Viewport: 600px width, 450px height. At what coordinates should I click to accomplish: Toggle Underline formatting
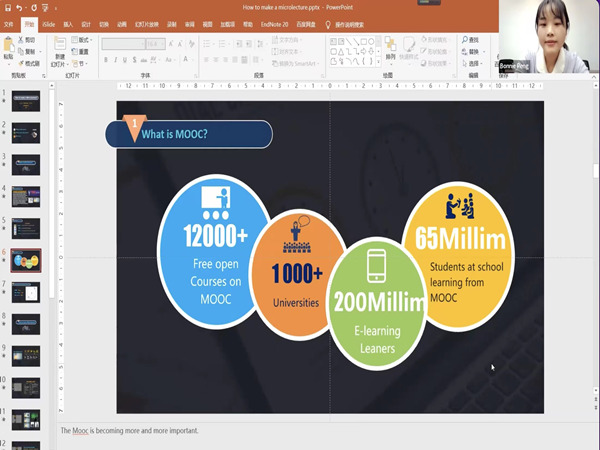pos(123,60)
